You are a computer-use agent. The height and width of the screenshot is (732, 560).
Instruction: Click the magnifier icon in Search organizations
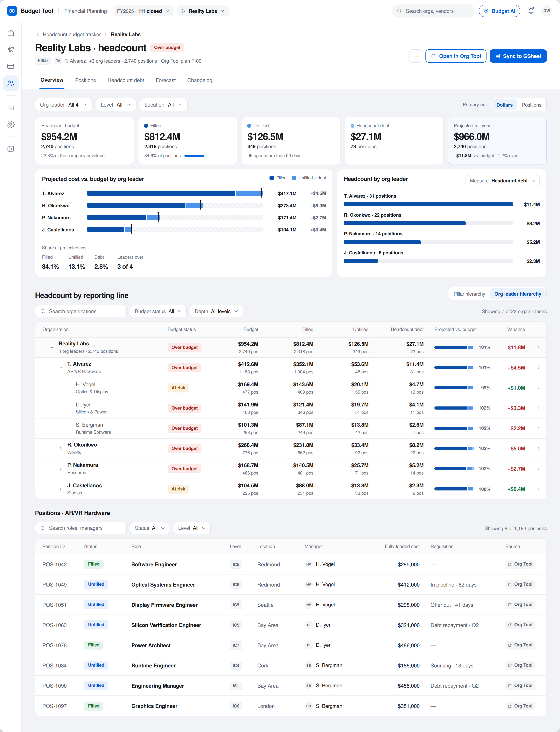coord(43,311)
